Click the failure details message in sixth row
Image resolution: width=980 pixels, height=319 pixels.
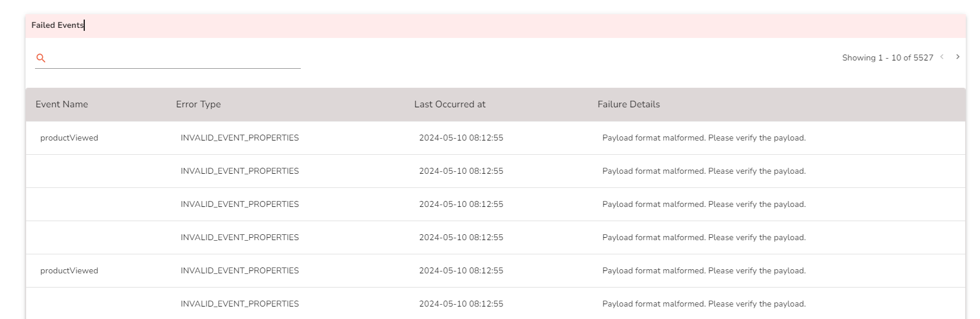pos(704,304)
